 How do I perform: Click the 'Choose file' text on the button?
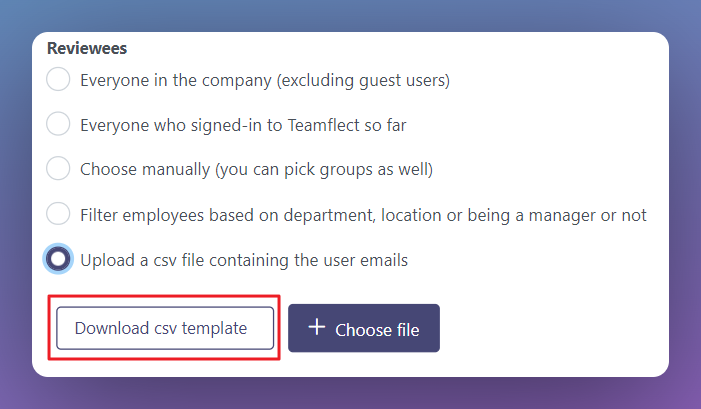pyautogui.click(x=377, y=329)
